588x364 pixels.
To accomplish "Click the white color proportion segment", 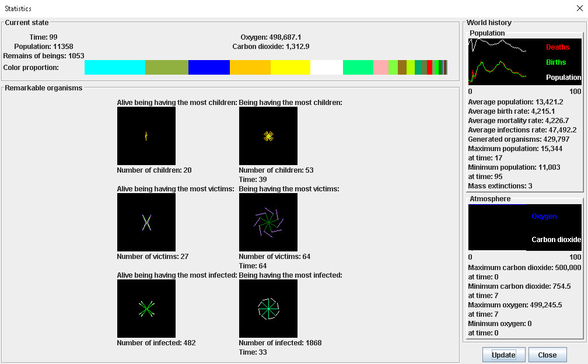I will coord(326,67).
